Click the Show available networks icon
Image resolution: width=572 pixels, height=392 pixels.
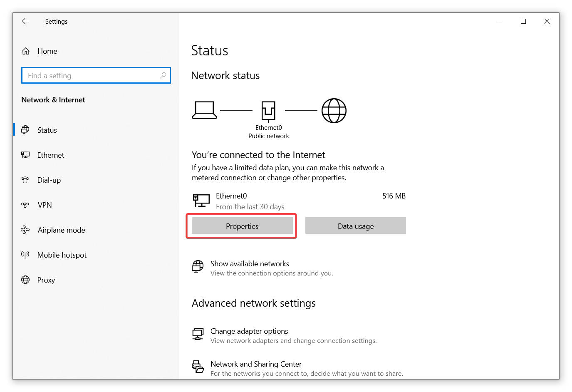tap(198, 266)
